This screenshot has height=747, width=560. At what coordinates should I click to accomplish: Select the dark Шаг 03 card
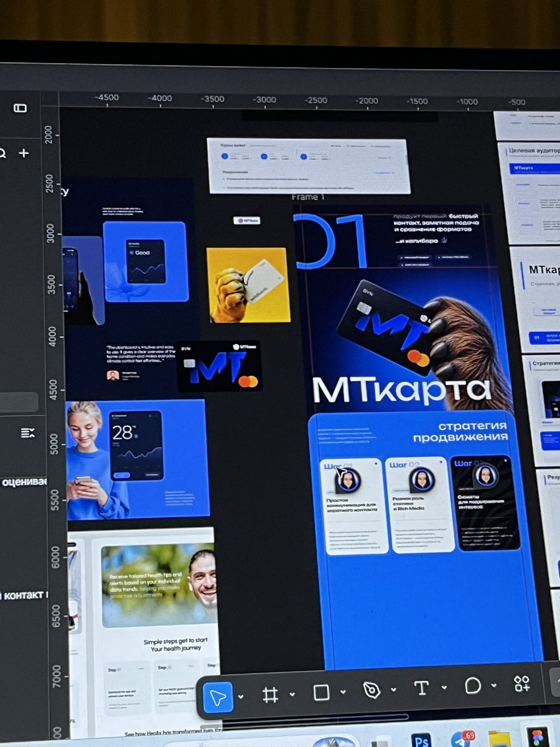click(485, 503)
